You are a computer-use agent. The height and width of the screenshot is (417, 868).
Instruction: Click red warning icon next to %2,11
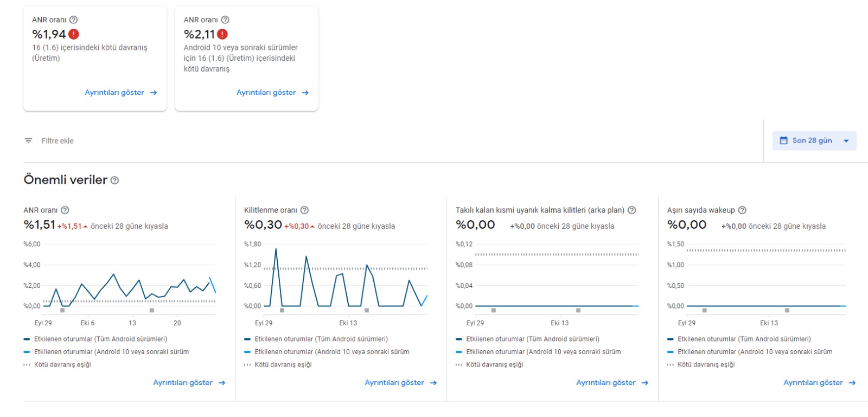click(x=222, y=34)
